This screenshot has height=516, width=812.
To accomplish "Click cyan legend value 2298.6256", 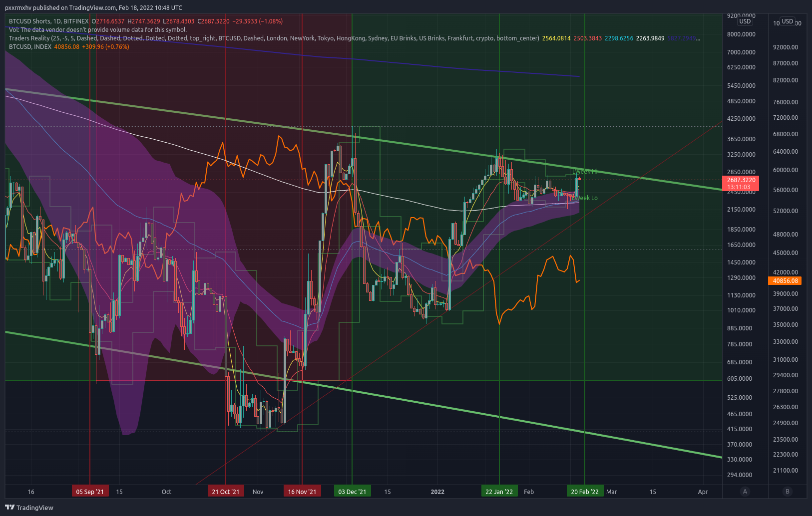I will (619, 38).
